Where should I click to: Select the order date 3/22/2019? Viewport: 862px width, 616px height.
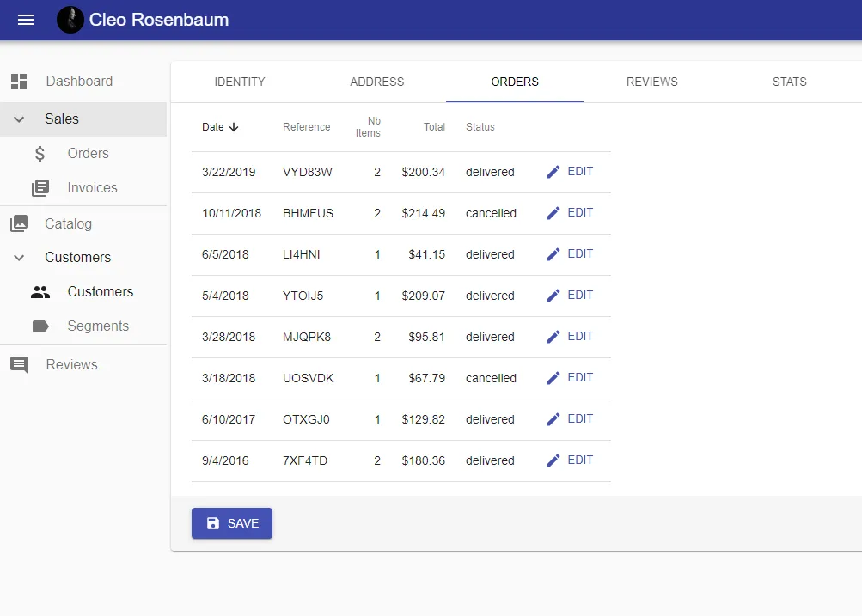[x=229, y=172]
